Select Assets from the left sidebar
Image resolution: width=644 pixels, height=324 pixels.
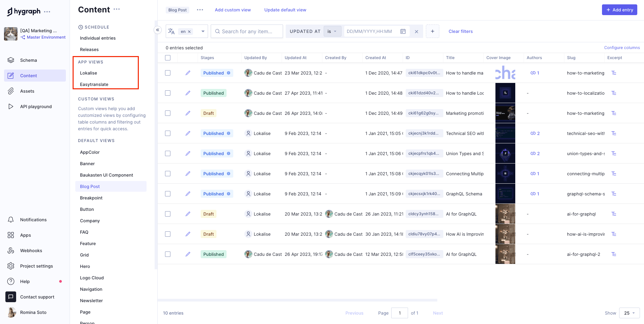(x=27, y=91)
